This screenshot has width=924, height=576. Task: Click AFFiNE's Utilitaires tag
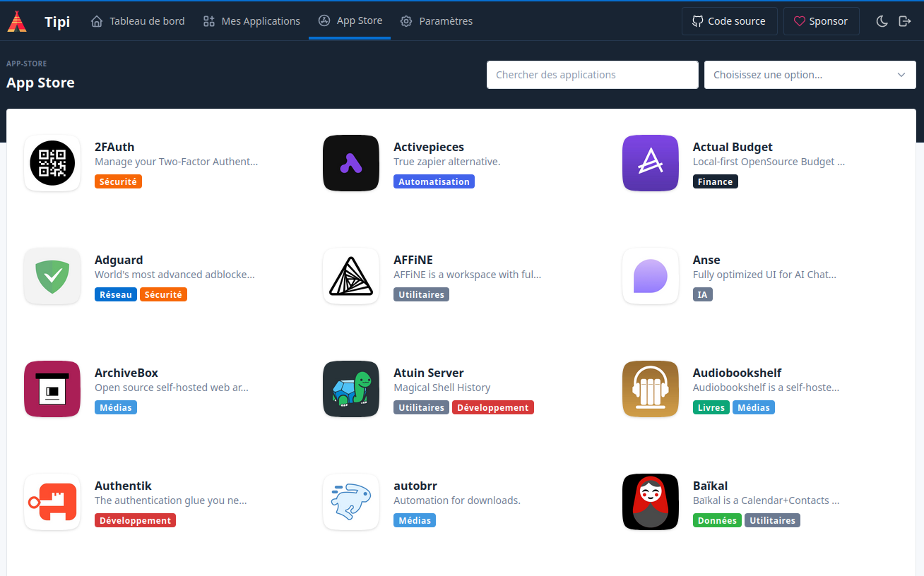[421, 294]
